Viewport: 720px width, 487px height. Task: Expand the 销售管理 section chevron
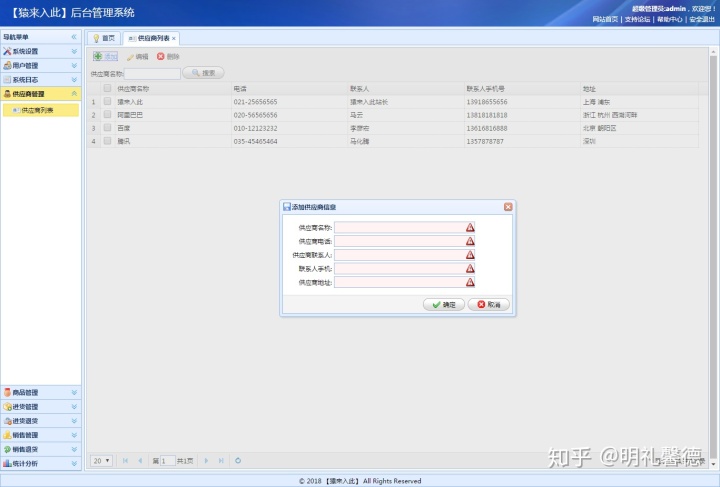coord(74,435)
